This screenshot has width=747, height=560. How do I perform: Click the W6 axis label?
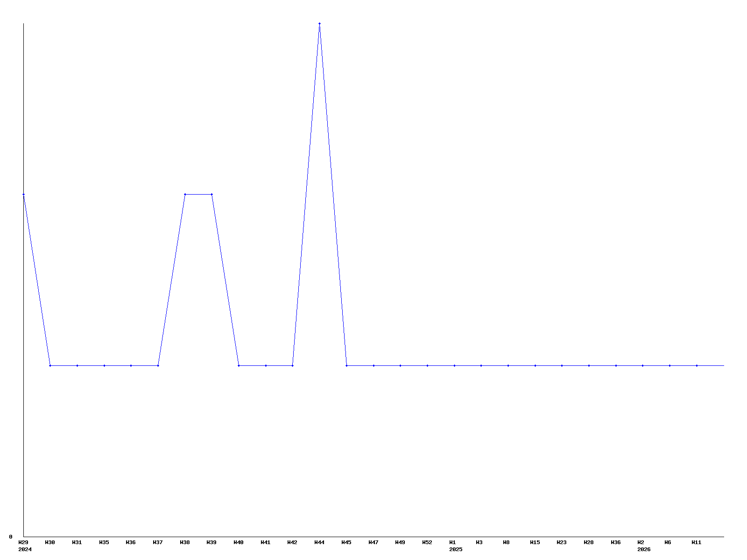pos(668,542)
